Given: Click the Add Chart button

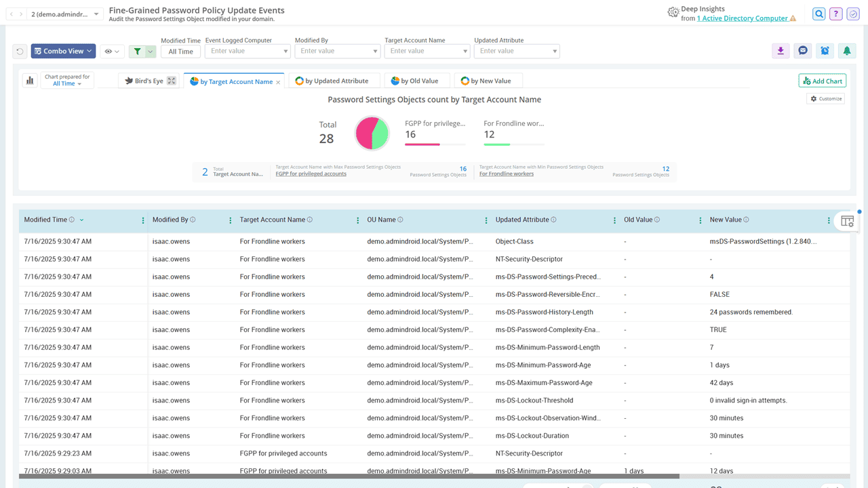Looking at the screenshot, I should (822, 81).
